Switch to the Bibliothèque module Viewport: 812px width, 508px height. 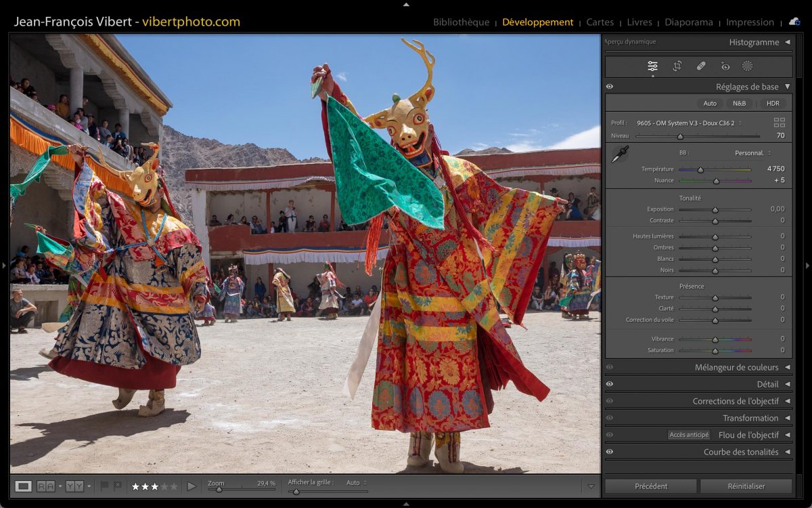461,22
